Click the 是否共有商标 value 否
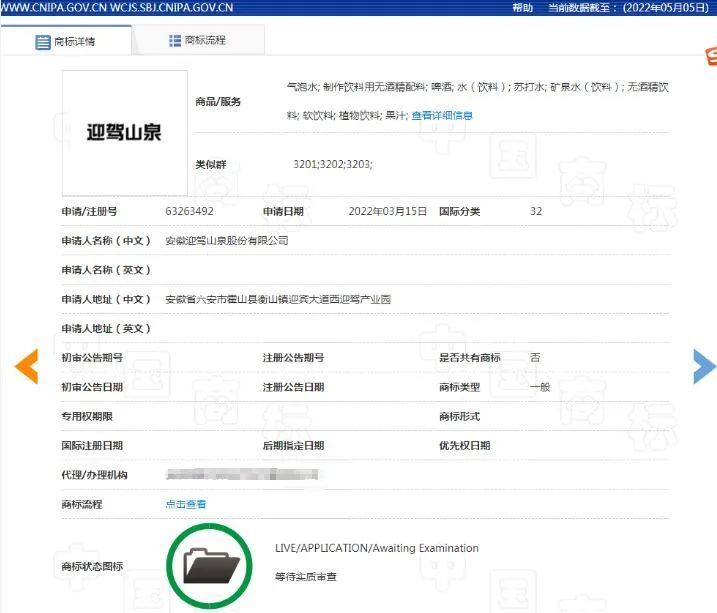Screen dimensions: 717x613 [535, 357]
